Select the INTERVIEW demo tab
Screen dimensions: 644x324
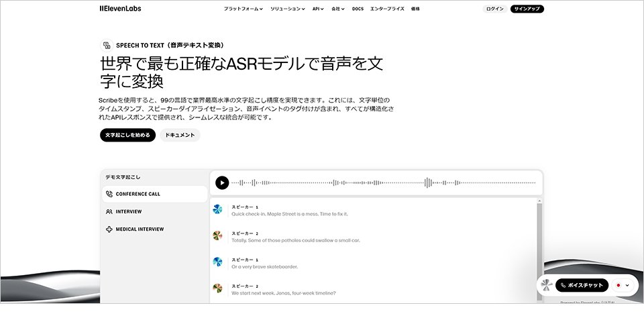pyautogui.click(x=154, y=211)
